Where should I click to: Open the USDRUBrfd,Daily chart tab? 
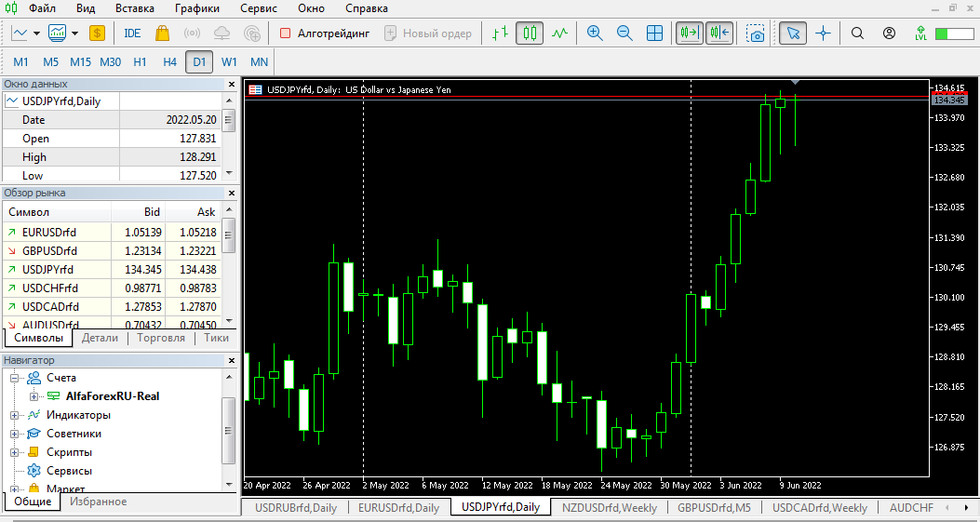[x=296, y=508]
